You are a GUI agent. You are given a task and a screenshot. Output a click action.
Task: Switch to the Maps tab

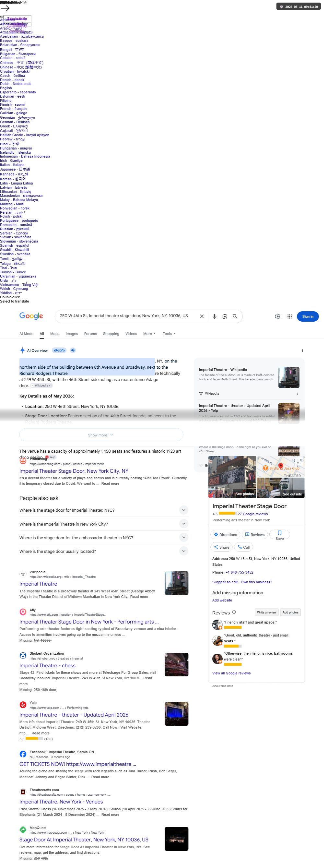click(55, 337)
